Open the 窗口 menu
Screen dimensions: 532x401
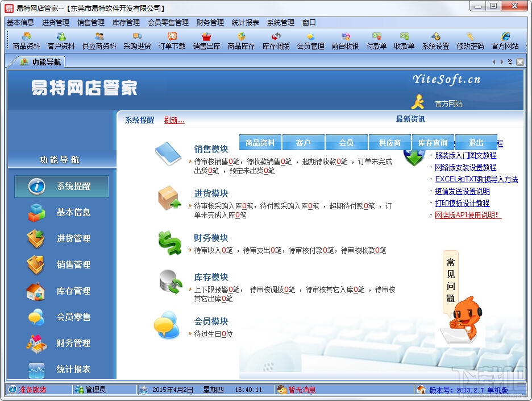tap(309, 22)
